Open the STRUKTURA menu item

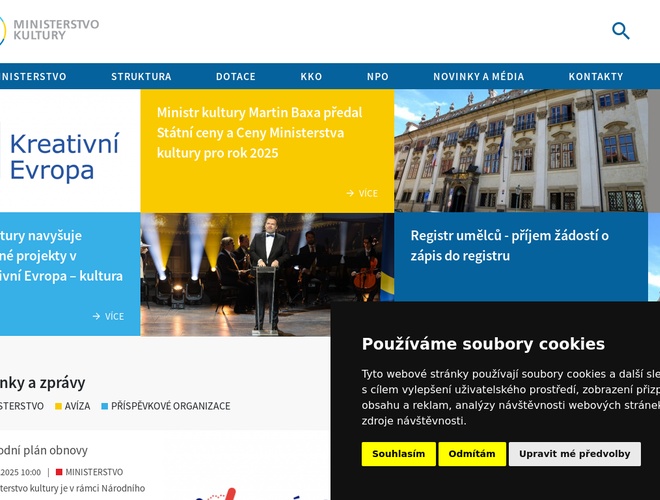[141, 76]
